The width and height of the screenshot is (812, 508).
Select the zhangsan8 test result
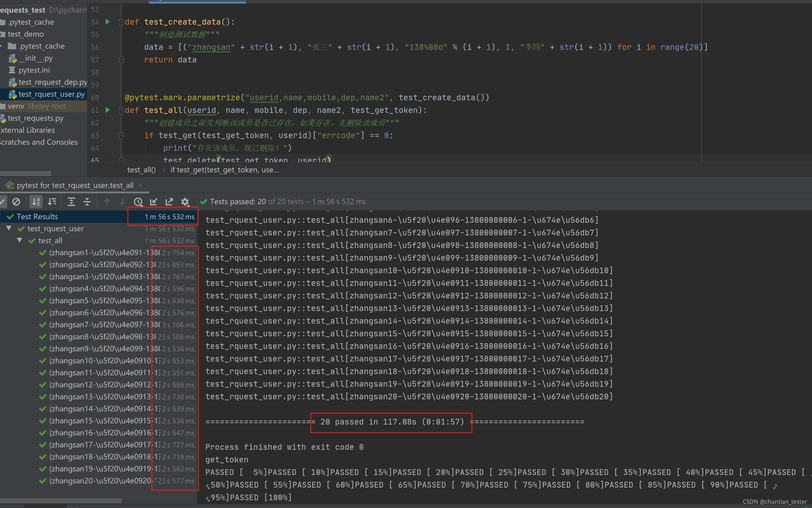102,337
